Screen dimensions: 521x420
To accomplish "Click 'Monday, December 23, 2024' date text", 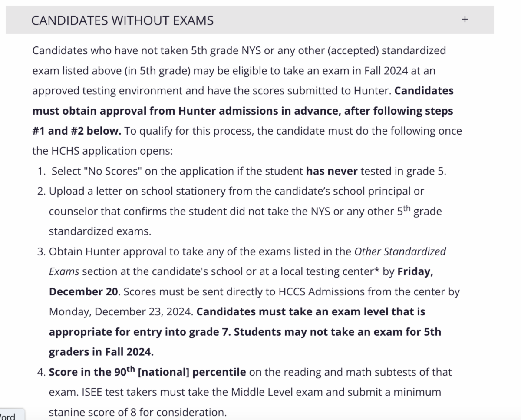I will pyautogui.click(x=121, y=312).
